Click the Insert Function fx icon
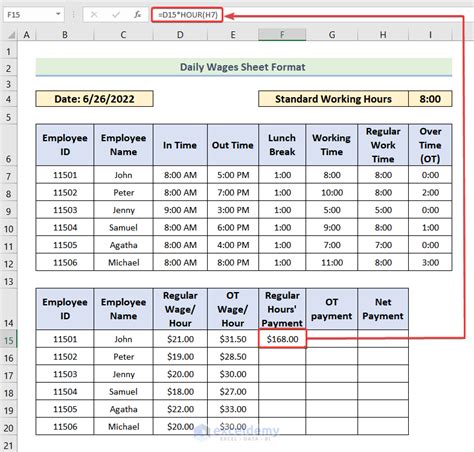474x452 pixels. 137,15
